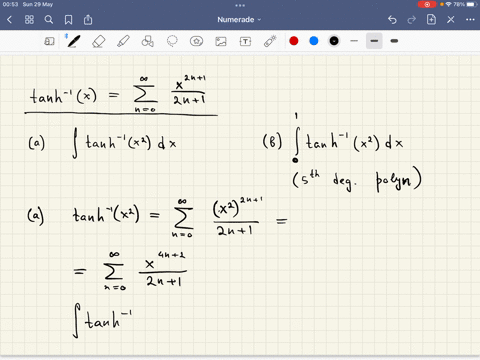
Task: Open search with the magnifier icon
Action: pos(49,20)
